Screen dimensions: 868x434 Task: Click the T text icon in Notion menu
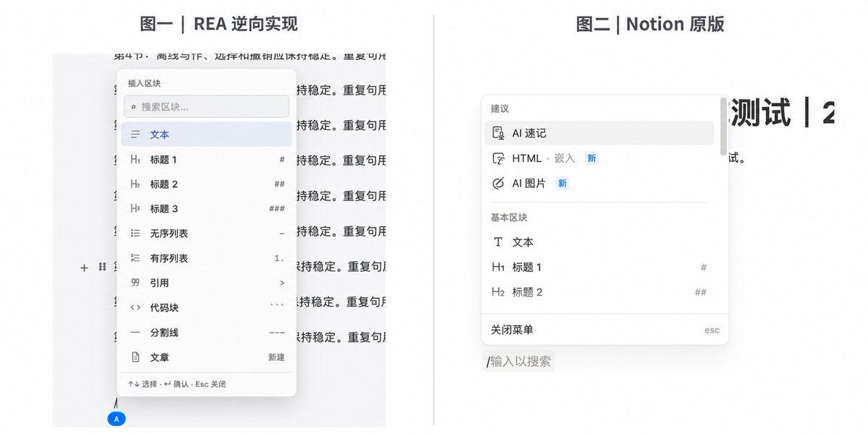(498, 242)
